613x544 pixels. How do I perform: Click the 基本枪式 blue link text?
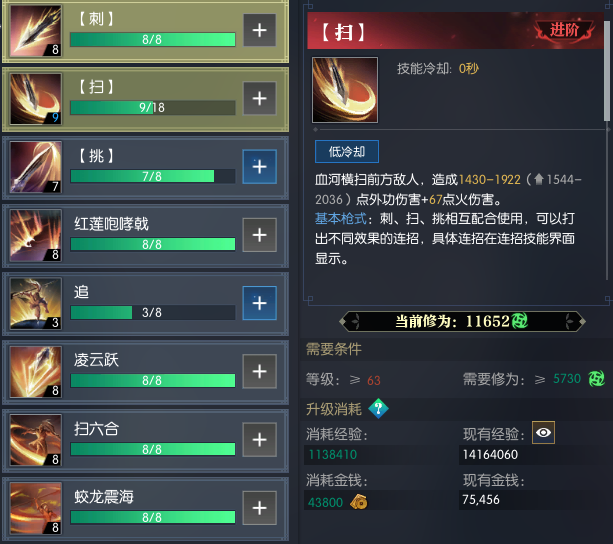341,218
